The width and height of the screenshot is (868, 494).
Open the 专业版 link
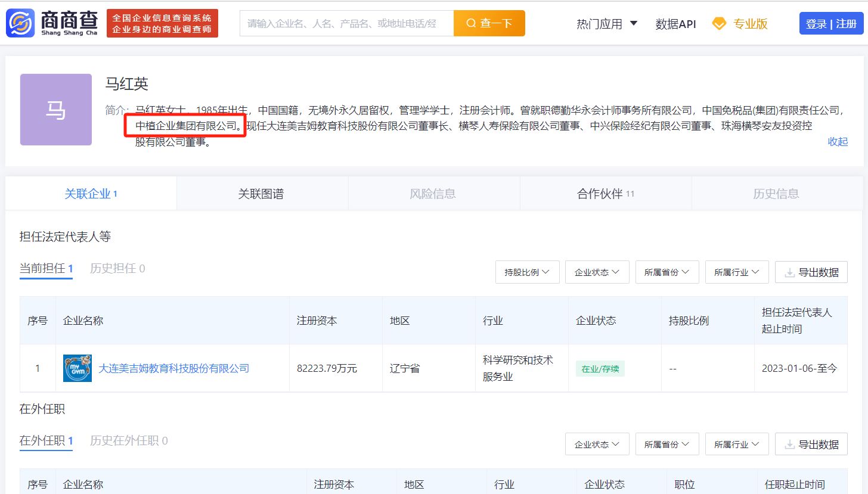[750, 24]
